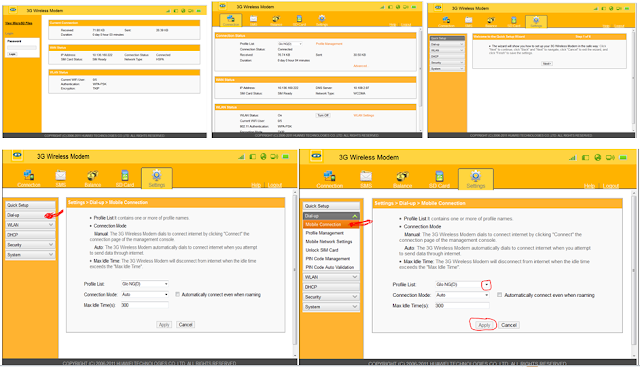Open Settings icon in Connection Status screenshot
This screenshot has height=367, width=640.
tap(322, 19)
